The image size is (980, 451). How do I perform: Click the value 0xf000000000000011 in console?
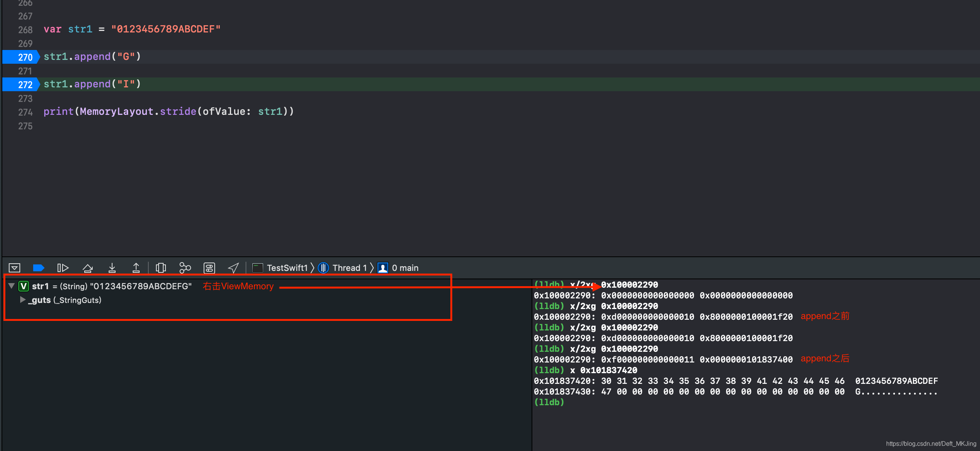(647, 359)
